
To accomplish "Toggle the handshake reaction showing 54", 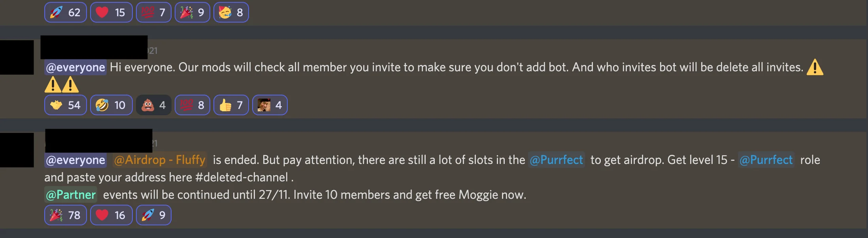I will 65,105.
